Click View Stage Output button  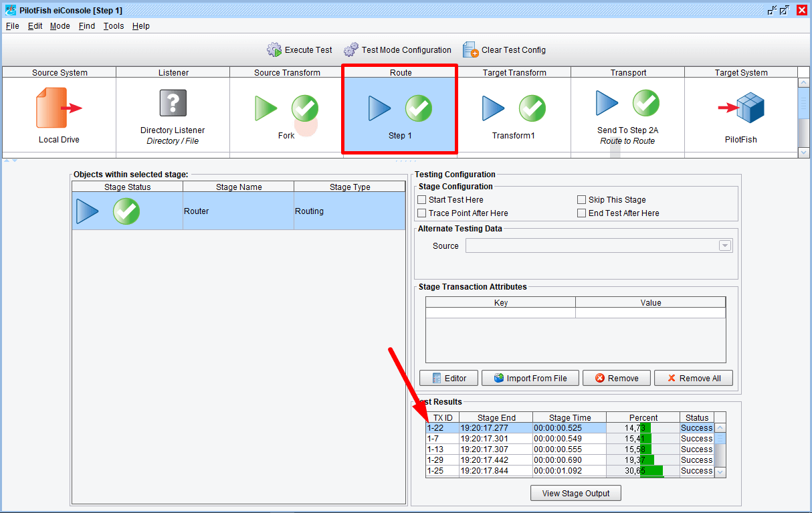[x=576, y=494]
